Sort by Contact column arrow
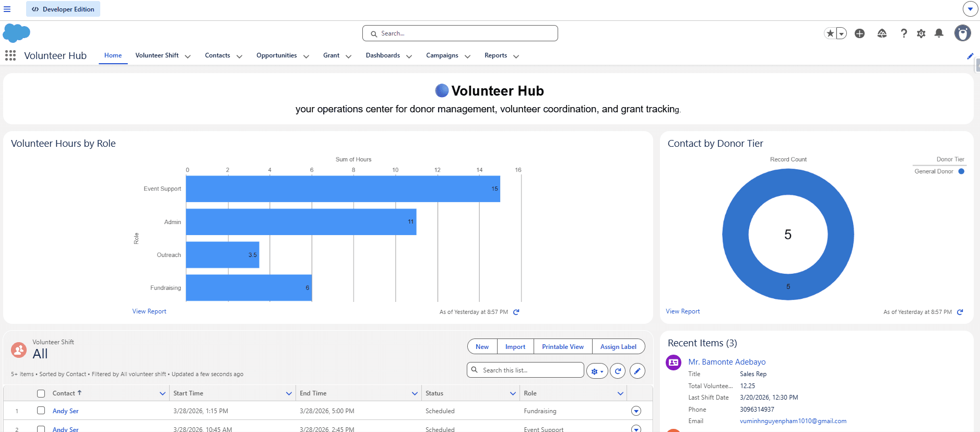 tap(79, 393)
